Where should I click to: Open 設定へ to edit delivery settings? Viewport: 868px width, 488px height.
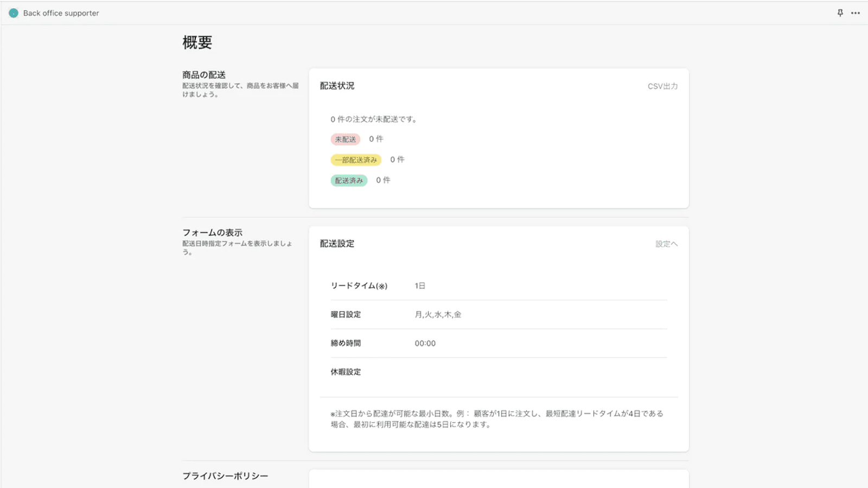666,243
